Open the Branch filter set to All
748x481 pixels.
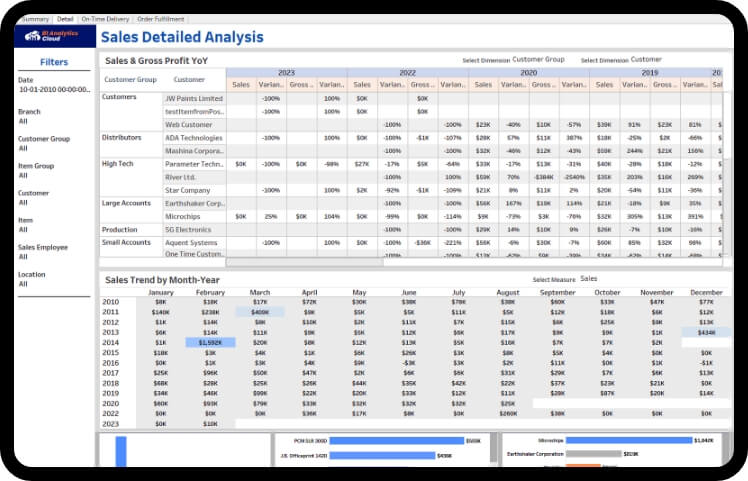point(23,121)
